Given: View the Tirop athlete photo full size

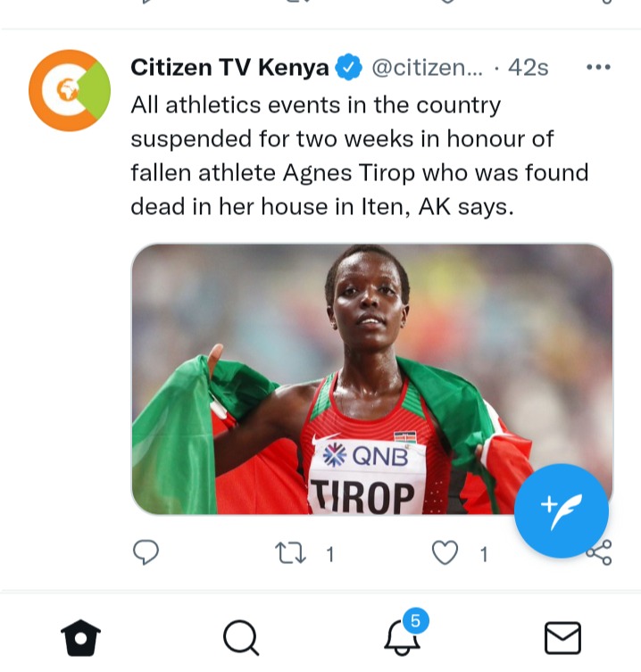Looking at the screenshot, I should point(372,379).
